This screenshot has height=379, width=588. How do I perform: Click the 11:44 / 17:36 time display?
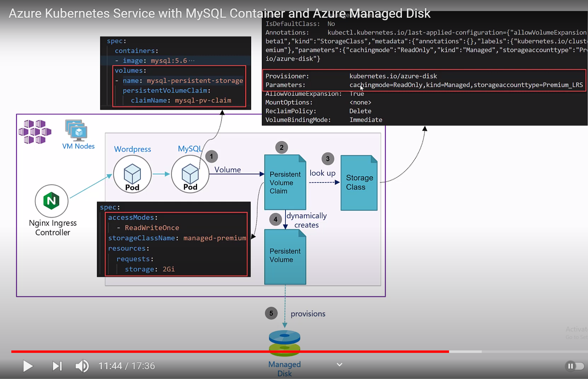tap(127, 366)
